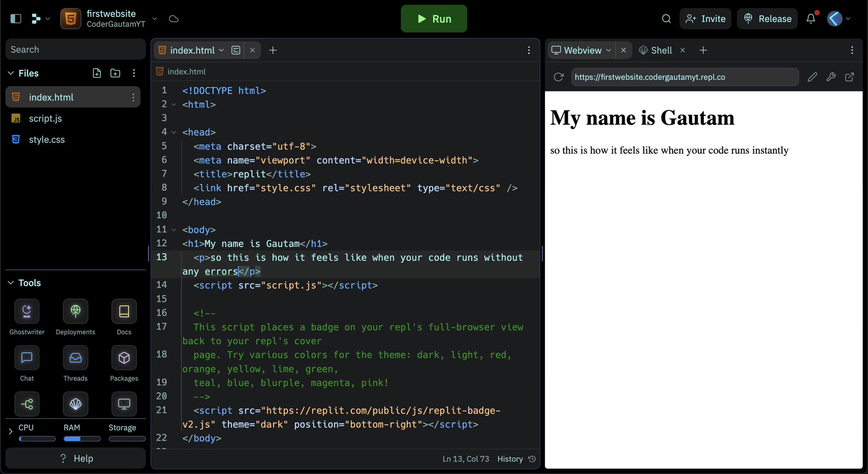Fold the body tag on line 11
Image resolution: width=868 pixels, height=474 pixels.
pyautogui.click(x=174, y=230)
